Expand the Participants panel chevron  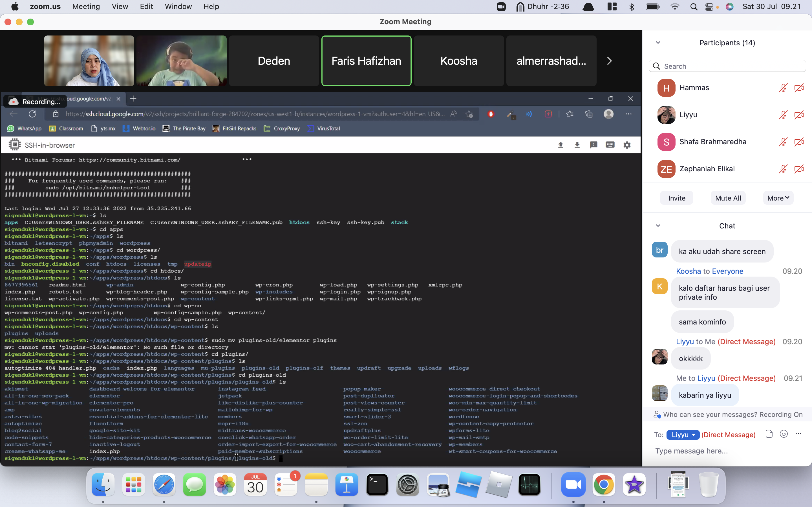tap(658, 42)
